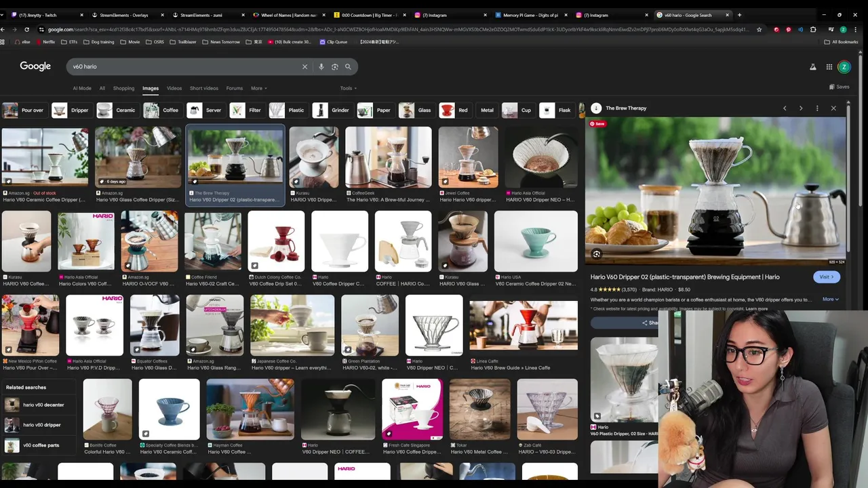Filter images by Ceramic chip

117,110
